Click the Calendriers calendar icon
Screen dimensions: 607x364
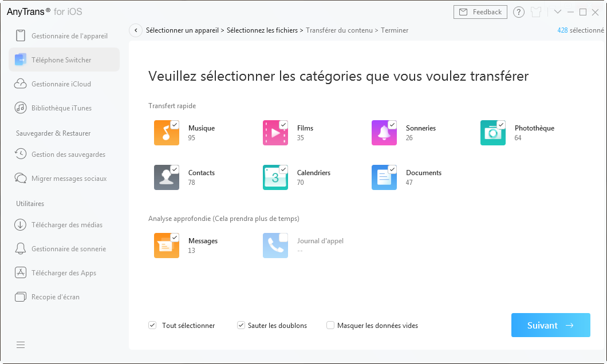point(275,177)
